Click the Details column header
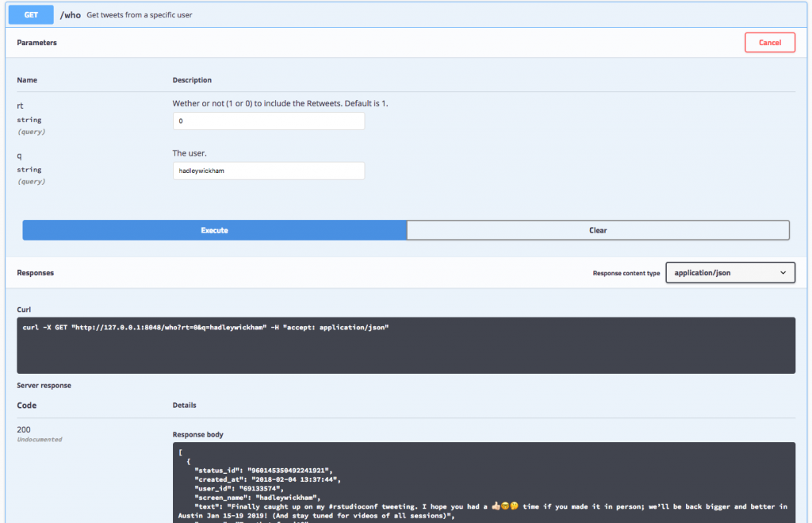This screenshot has height=523, width=812. [x=184, y=406]
